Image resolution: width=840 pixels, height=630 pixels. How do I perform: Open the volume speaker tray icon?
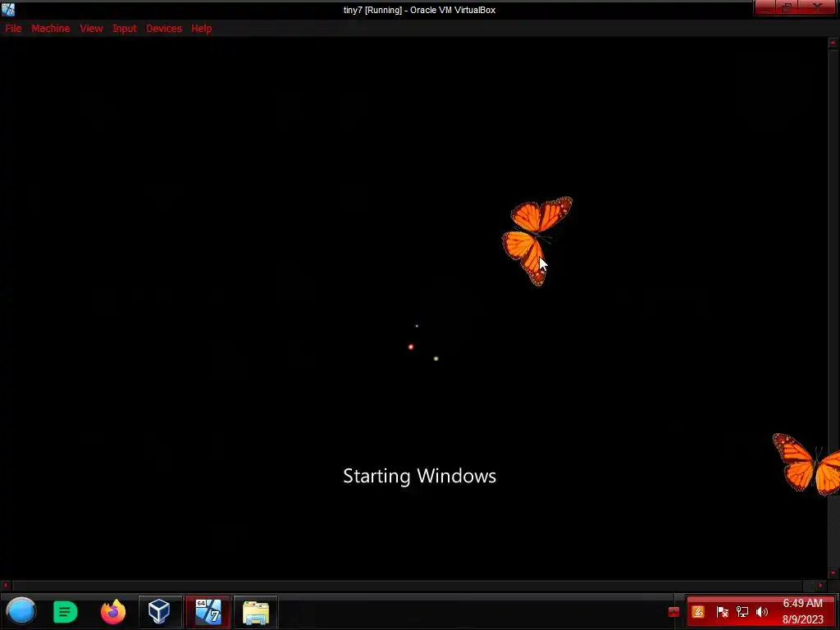point(762,612)
